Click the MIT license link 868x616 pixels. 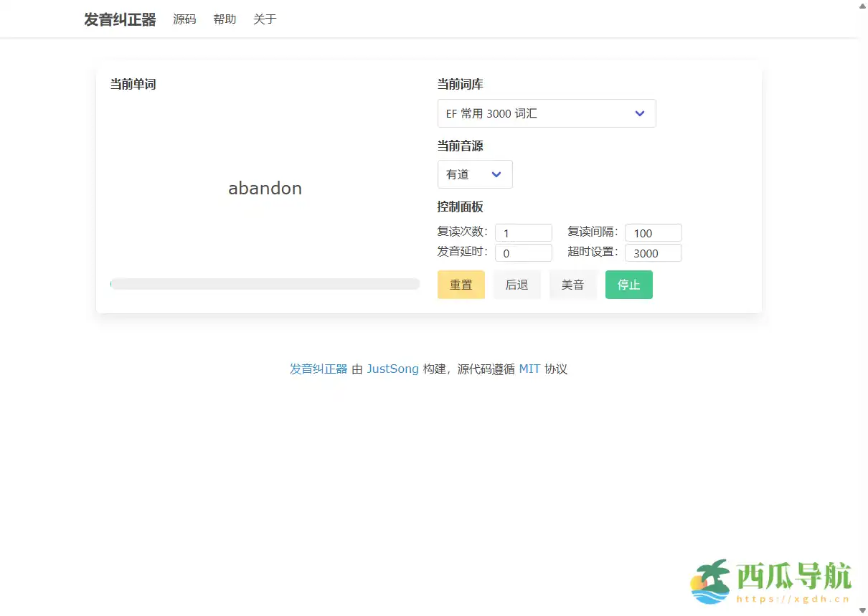pos(529,369)
